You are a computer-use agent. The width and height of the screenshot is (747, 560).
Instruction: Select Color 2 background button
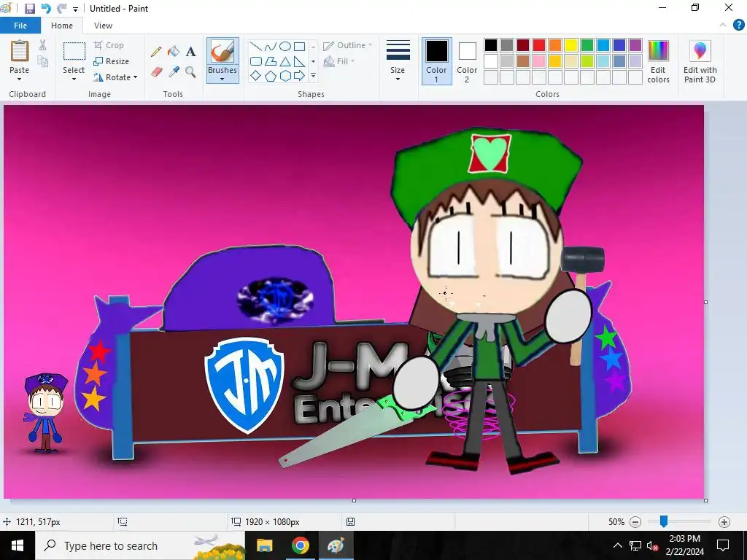pos(467,61)
